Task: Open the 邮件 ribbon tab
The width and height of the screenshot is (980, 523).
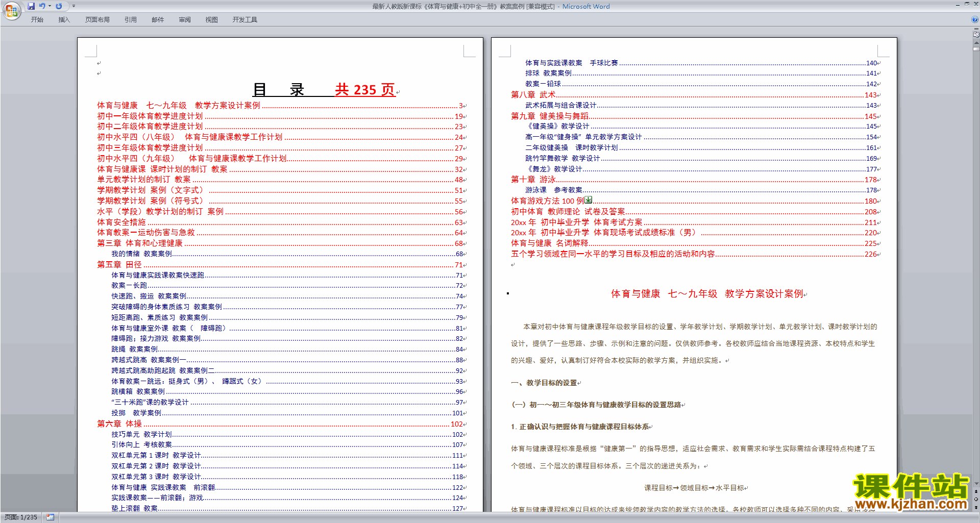Action: (158, 19)
